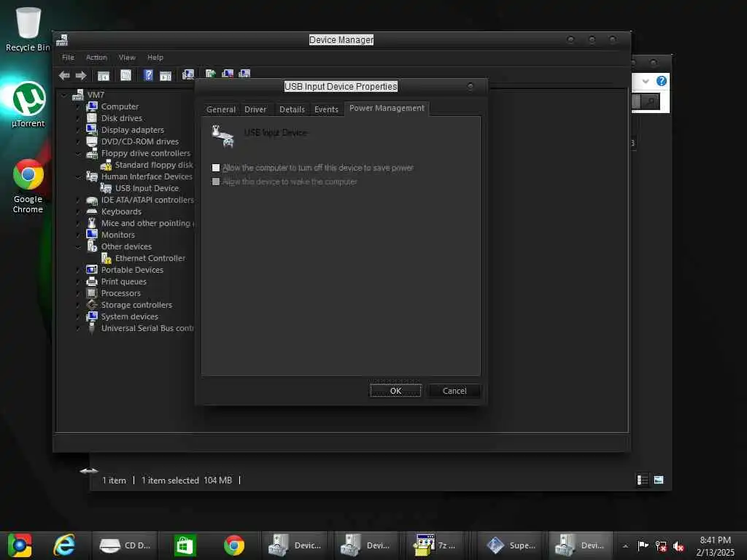
Task: Select the VM7 computer root node
Action: (96, 95)
